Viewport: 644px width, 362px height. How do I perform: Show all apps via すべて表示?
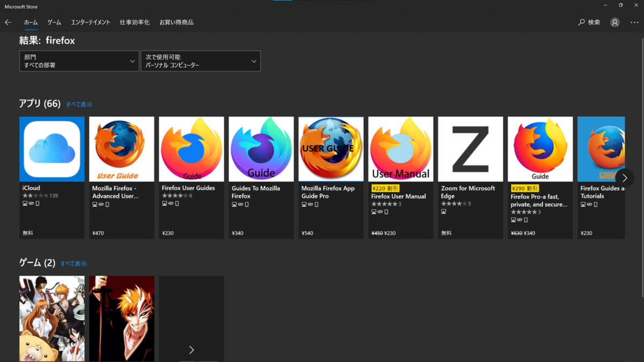point(79,105)
